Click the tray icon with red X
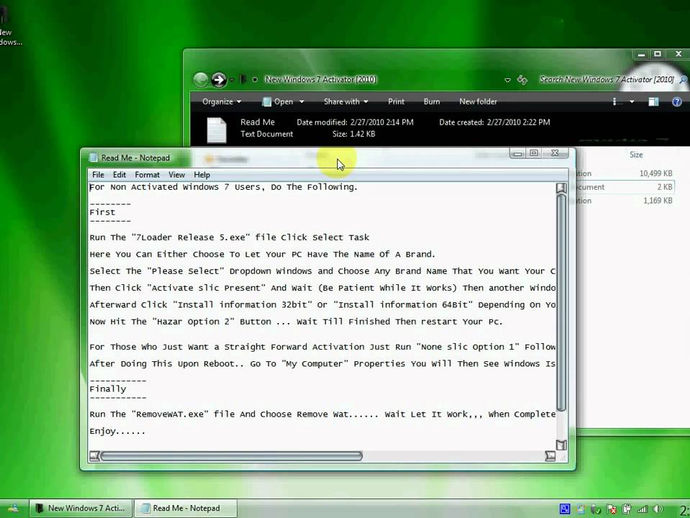The height and width of the screenshot is (518, 690). [x=611, y=509]
